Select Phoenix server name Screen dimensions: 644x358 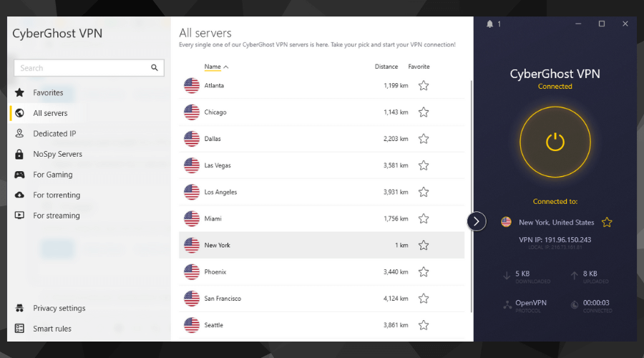click(215, 271)
